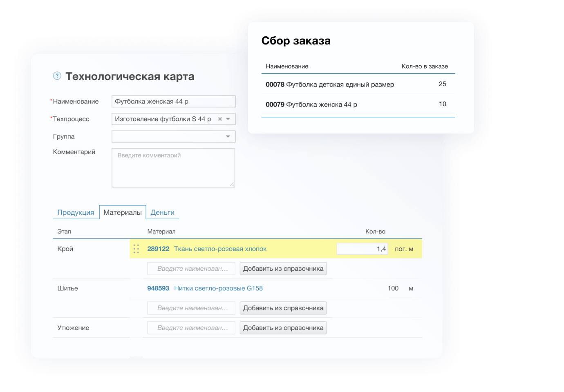Click the Технологическая карта heading
Viewport: 564px width, 392px height.
coord(130,76)
